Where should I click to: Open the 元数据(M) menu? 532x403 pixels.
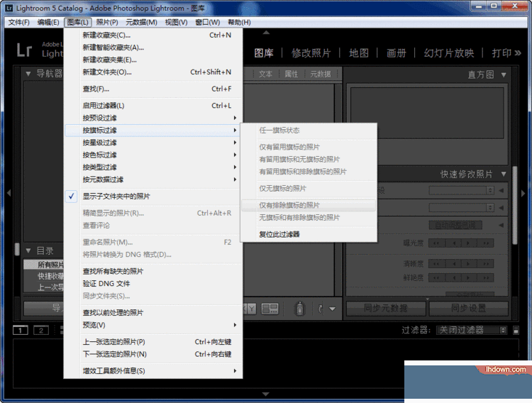point(141,23)
